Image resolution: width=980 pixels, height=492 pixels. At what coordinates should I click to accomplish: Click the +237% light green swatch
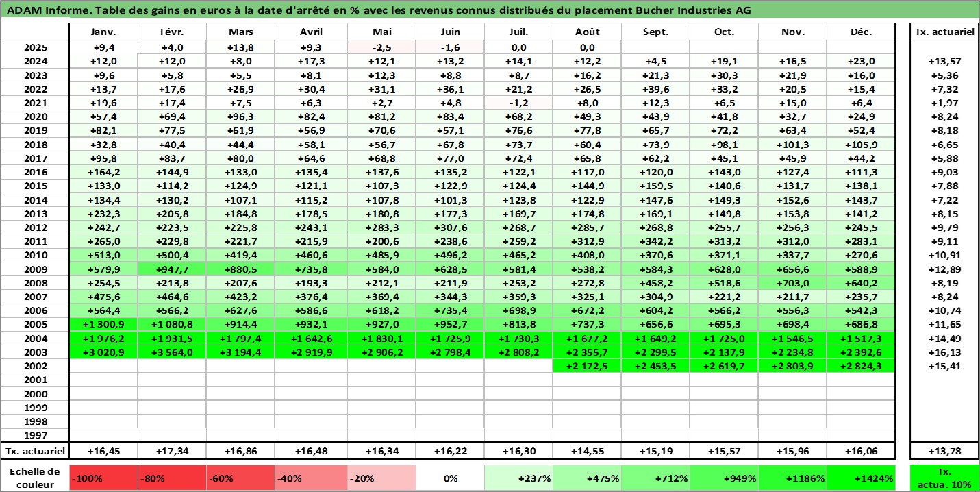click(519, 478)
